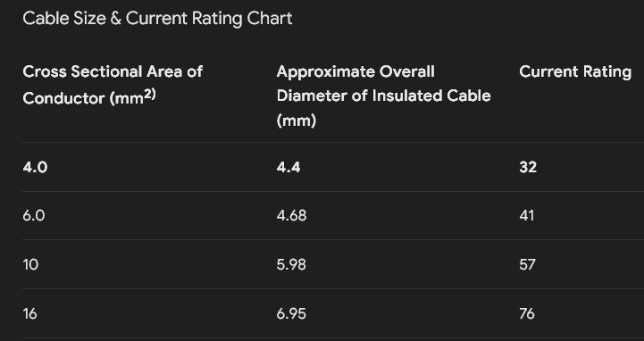Image resolution: width=644 pixels, height=341 pixels.
Task: Select the Cross Sectional Area of Conductor header
Action: tap(113, 85)
